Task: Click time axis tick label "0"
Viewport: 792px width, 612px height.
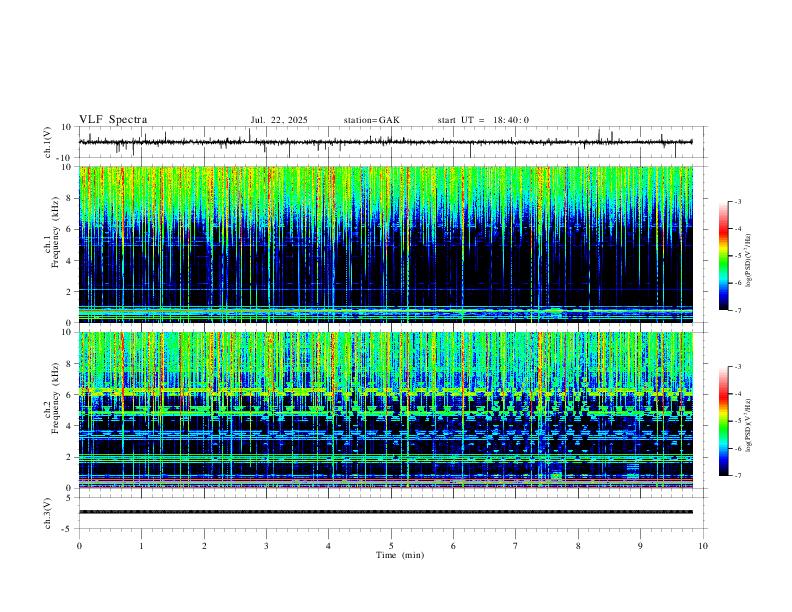Action: coord(79,546)
